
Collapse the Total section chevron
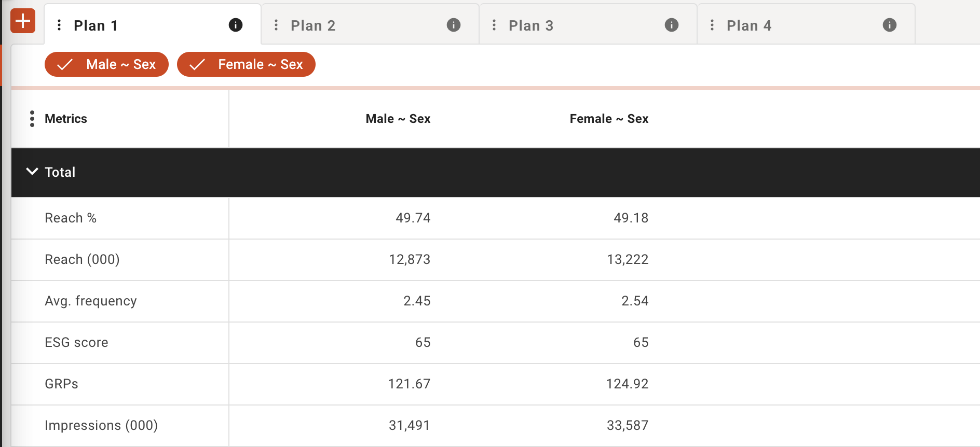point(32,172)
